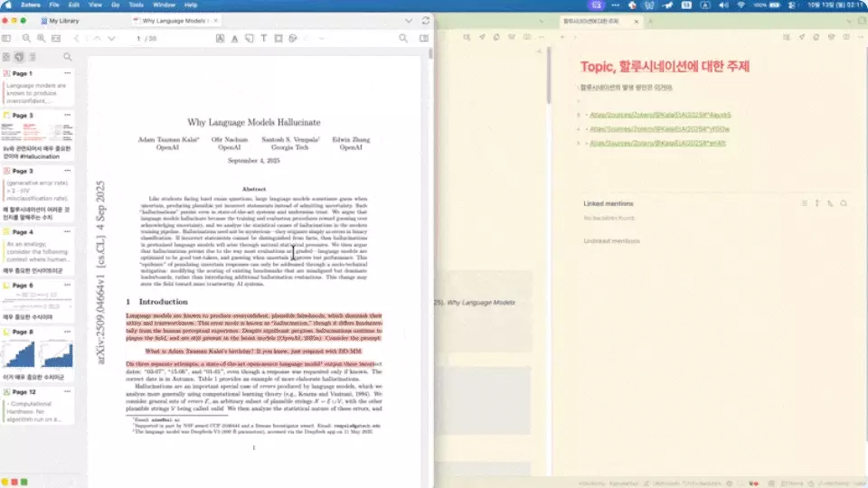This screenshot has width=868, height=488.
Task: Select the Select Area tool
Action: (278, 38)
